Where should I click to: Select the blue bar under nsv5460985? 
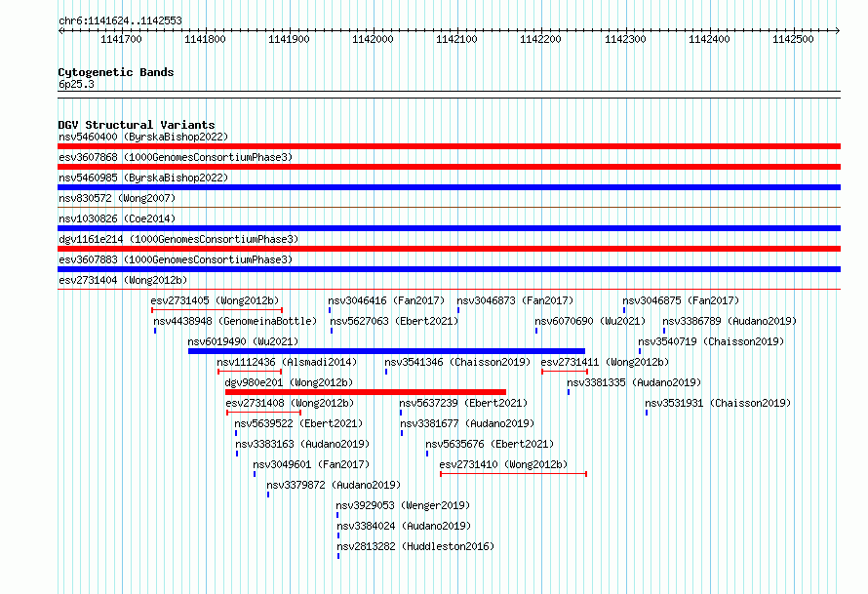click(449, 187)
